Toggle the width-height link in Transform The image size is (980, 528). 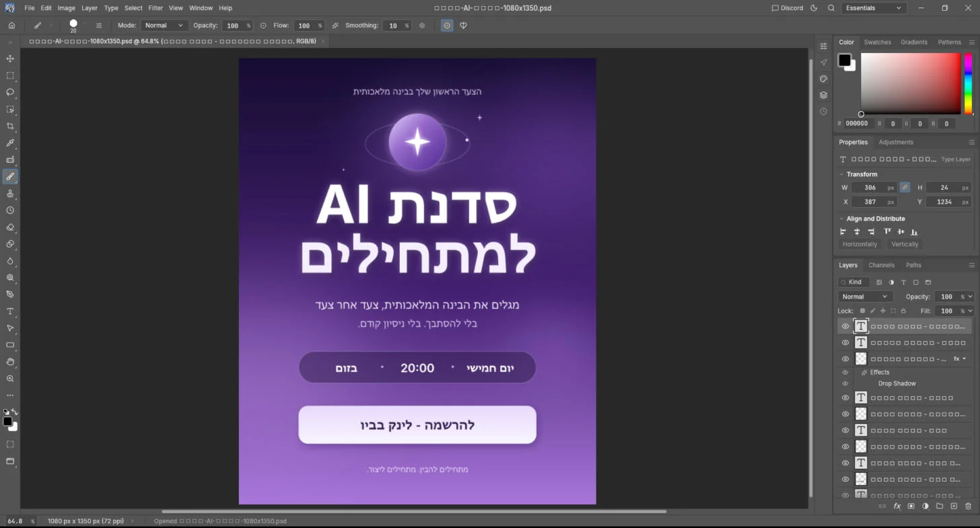pos(905,188)
